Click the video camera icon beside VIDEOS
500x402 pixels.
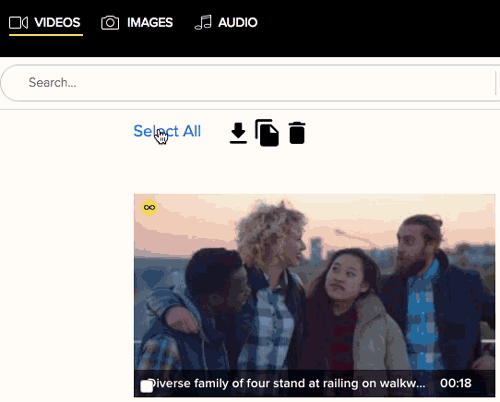18,23
